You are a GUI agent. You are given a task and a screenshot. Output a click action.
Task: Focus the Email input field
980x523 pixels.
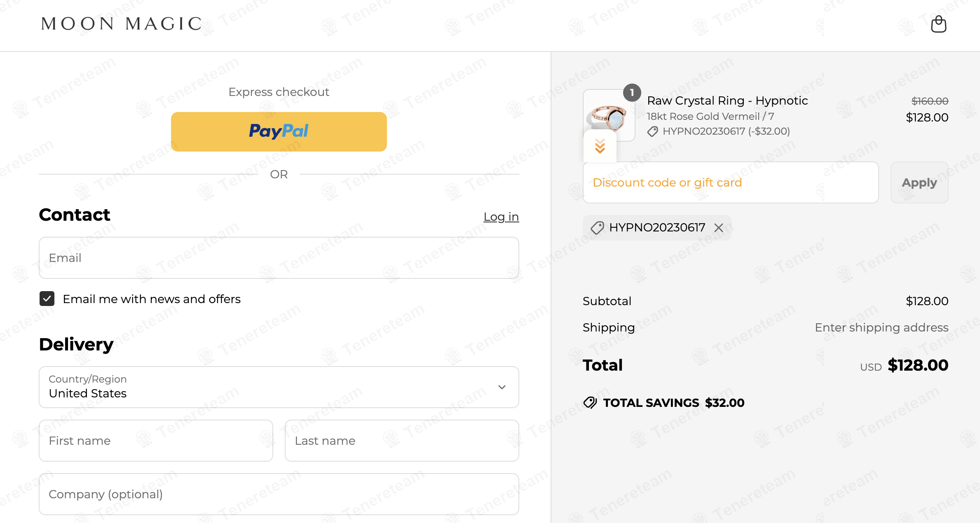[x=279, y=258]
